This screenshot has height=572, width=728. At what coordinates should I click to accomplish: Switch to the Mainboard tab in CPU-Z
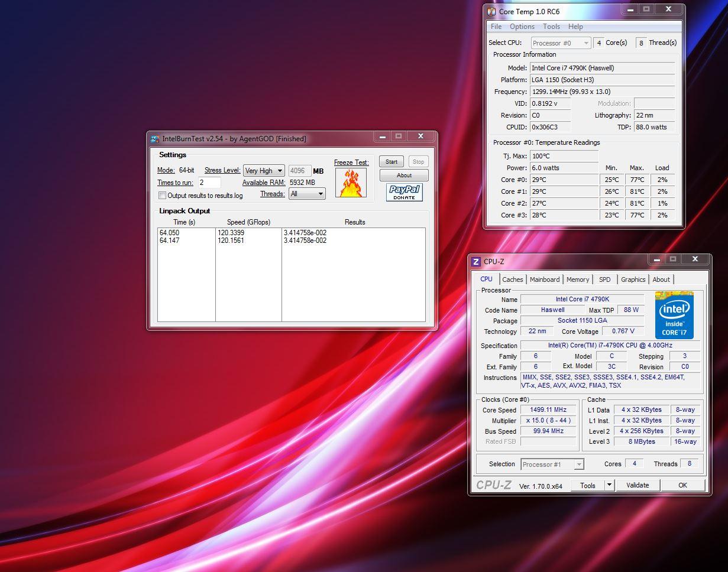545,279
